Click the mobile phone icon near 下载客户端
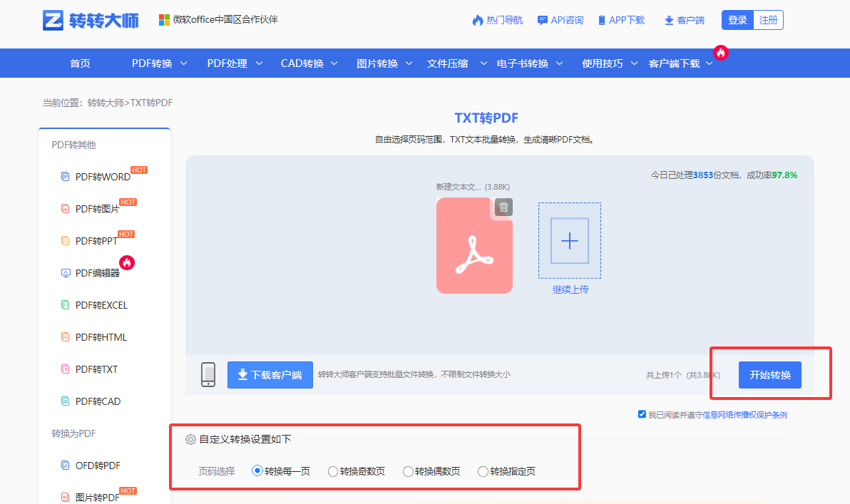This screenshot has height=504, width=850. (x=208, y=374)
